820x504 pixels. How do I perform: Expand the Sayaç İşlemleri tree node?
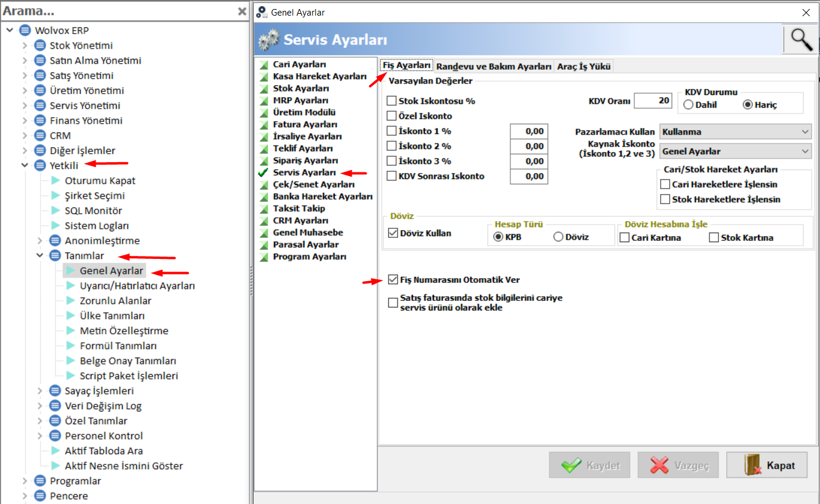40,390
